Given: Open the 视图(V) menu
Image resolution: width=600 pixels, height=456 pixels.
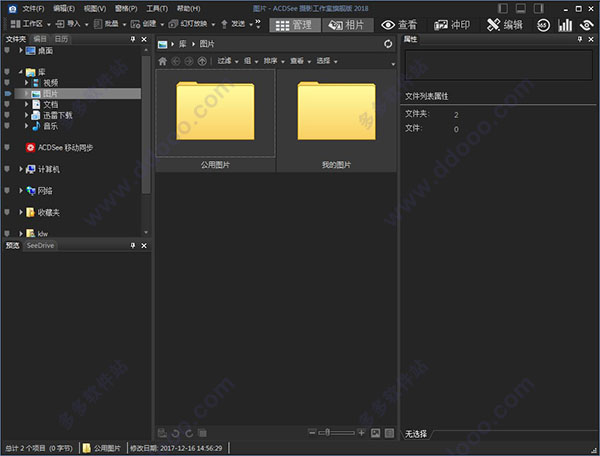Looking at the screenshot, I should pos(95,8).
